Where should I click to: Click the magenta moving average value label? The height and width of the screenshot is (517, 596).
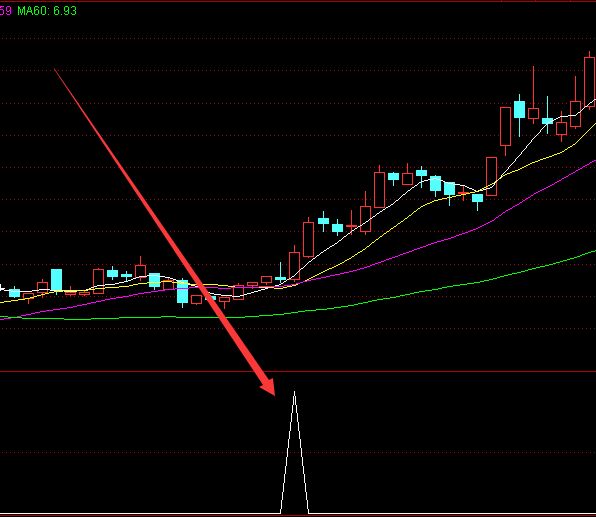click(x=6, y=11)
